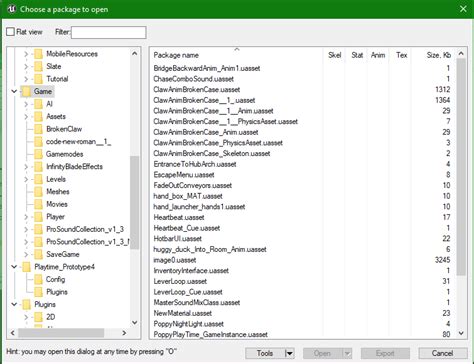Click folder tree scroll right arrow
The height and width of the screenshot is (364, 474).
coord(124,333)
